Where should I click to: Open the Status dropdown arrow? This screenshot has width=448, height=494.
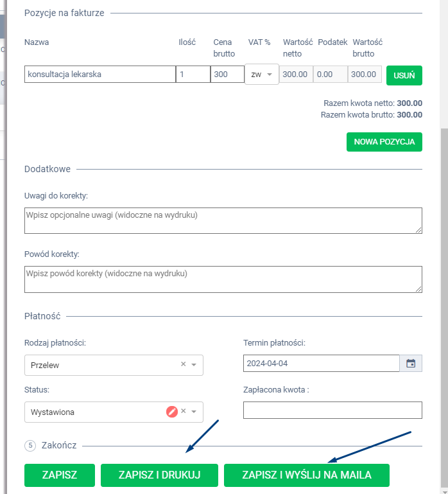(x=194, y=412)
